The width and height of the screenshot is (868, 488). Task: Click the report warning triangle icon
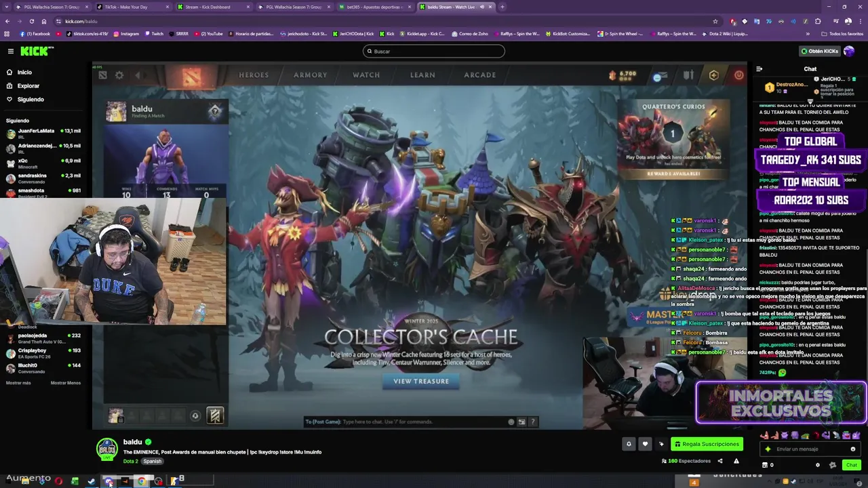click(736, 461)
